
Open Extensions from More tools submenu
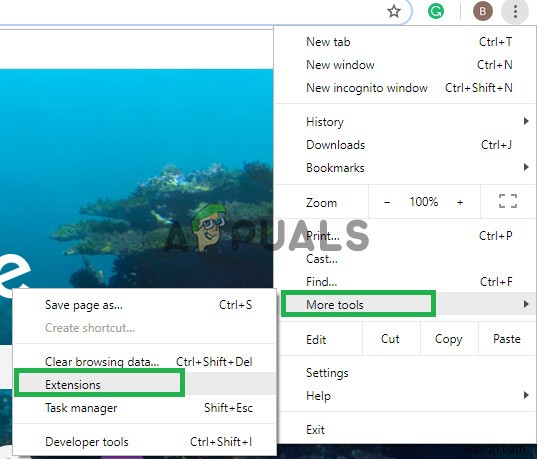point(145,385)
